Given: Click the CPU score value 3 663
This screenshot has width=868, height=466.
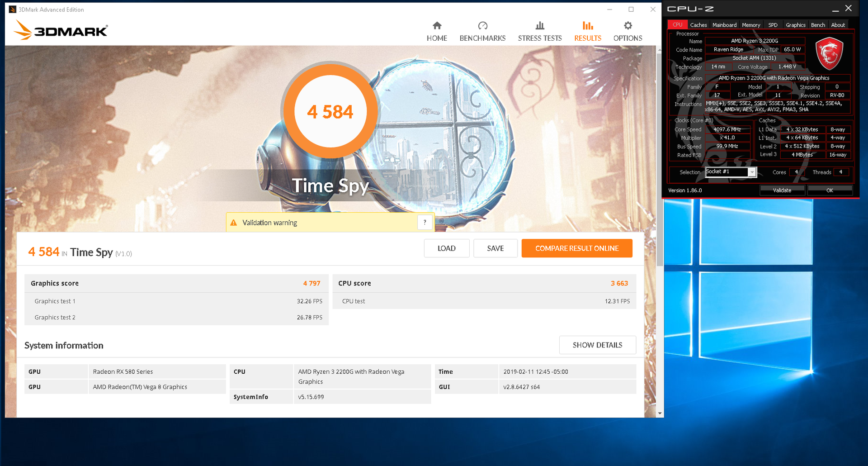Looking at the screenshot, I should pyautogui.click(x=619, y=283).
